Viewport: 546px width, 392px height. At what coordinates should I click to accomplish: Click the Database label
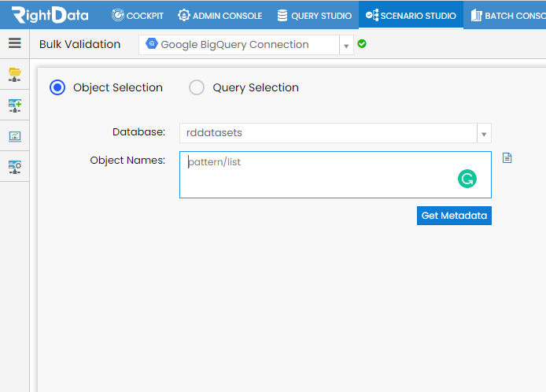click(138, 132)
